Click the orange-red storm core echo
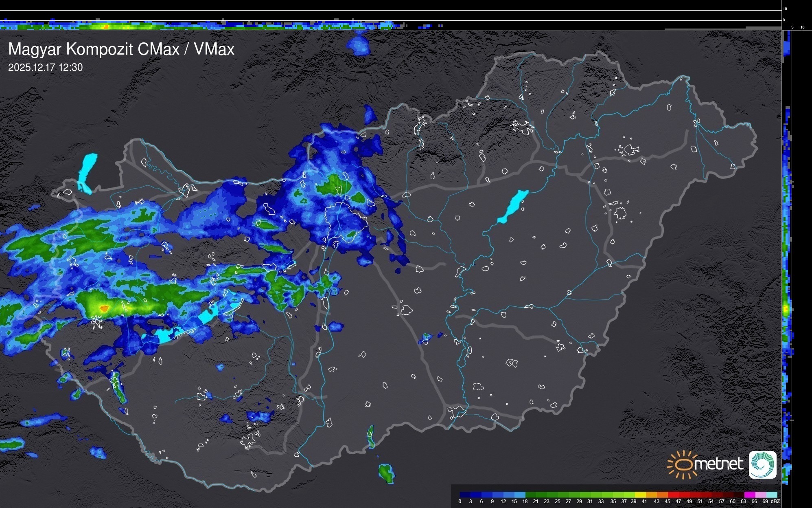812x508 pixels. pos(104,309)
